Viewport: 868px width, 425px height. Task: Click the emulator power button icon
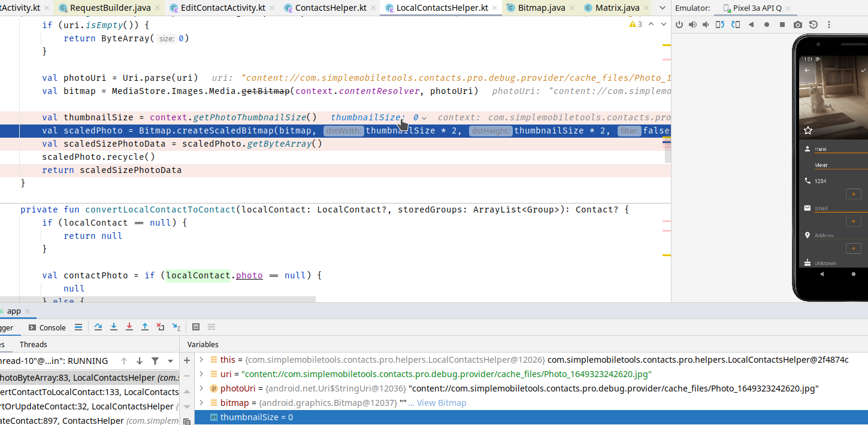coord(679,24)
